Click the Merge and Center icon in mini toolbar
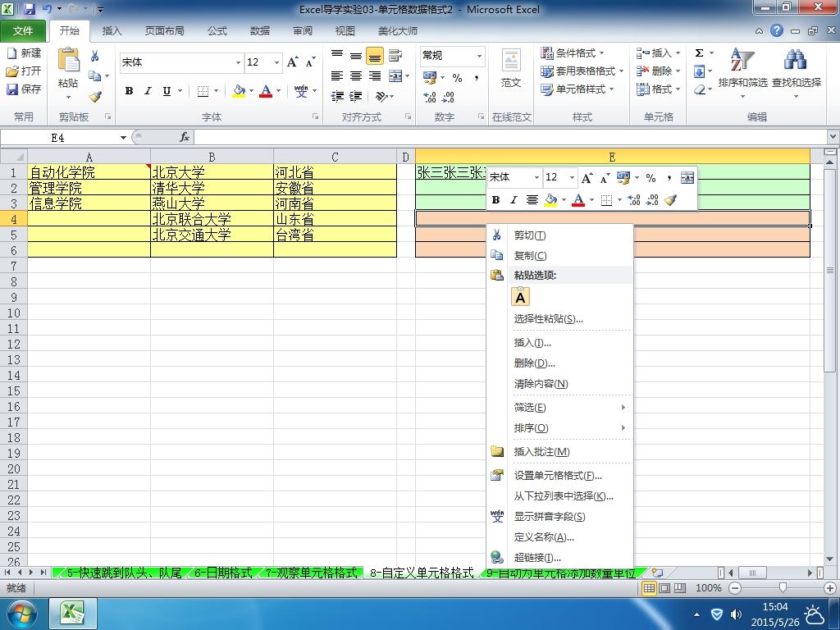Image resolution: width=840 pixels, height=630 pixels. tap(687, 178)
